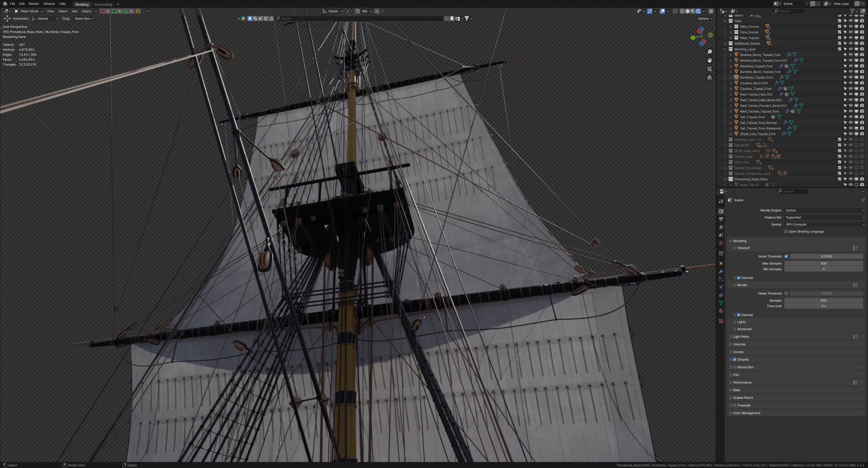The width and height of the screenshot is (868, 468).
Task: Click the viewport Noise Threshold value field
Action: pyautogui.click(x=826, y=256)
